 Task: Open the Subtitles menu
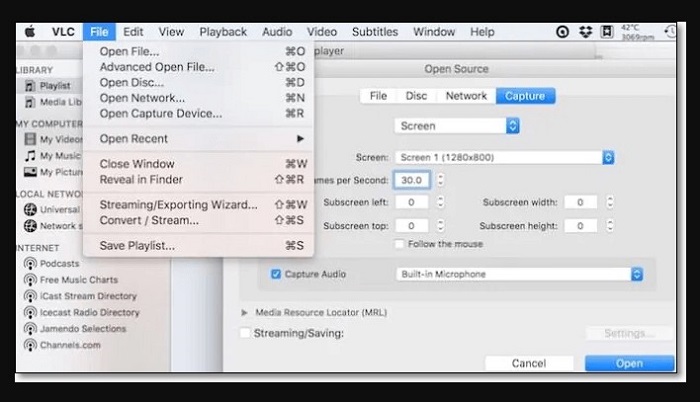point(375,32)
